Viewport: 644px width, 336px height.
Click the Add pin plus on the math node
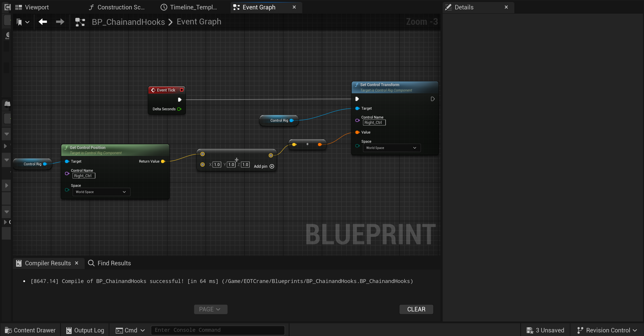pyautogui.click(x=272, y=166)
